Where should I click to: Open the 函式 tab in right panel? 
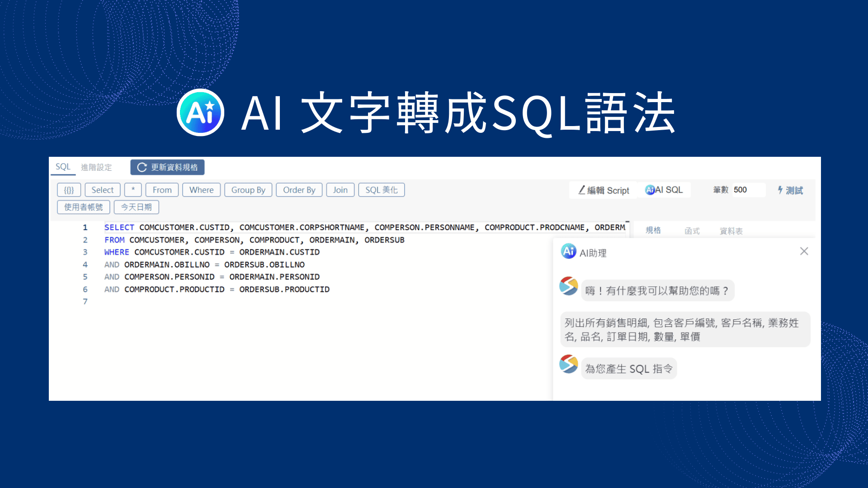point(693,231)
